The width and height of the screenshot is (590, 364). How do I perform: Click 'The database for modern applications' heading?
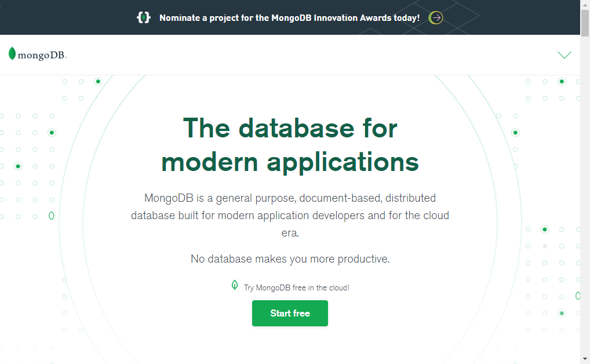(290, 145)
